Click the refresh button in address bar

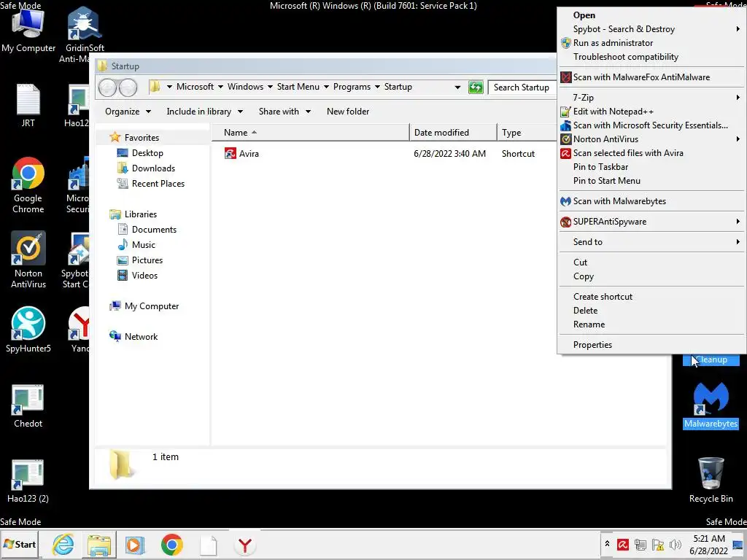coord(476,87)
